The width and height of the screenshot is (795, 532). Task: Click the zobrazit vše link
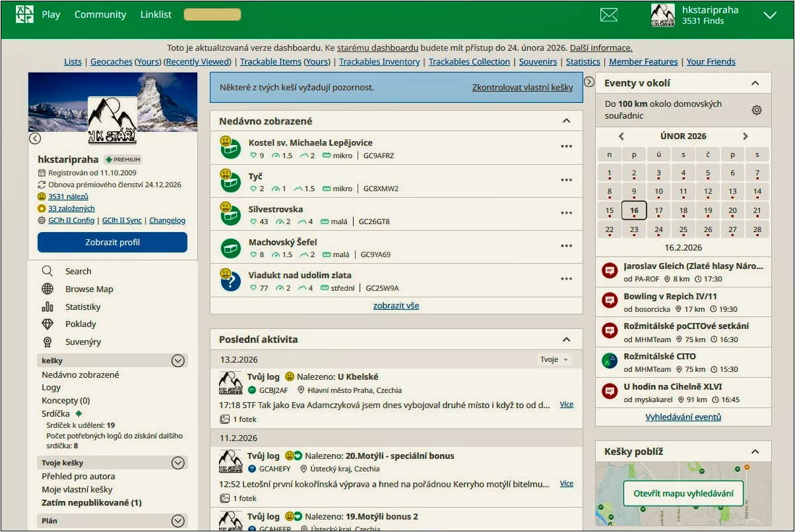(x=396, y=305)
